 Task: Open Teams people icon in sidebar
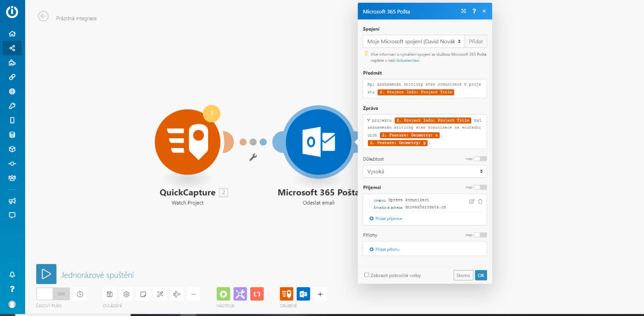point(12,178)
